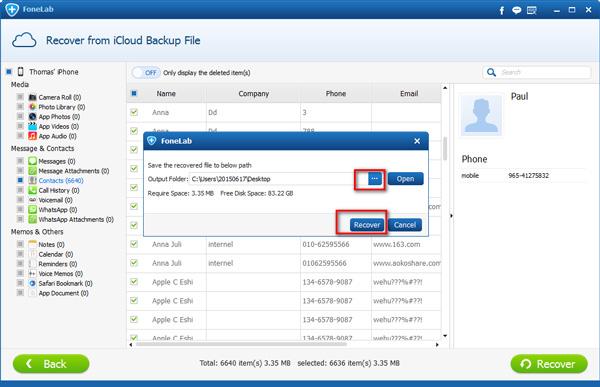The image size is (600, 387).
Task: Click the Facebook icon in title bar
Action: 502,10
